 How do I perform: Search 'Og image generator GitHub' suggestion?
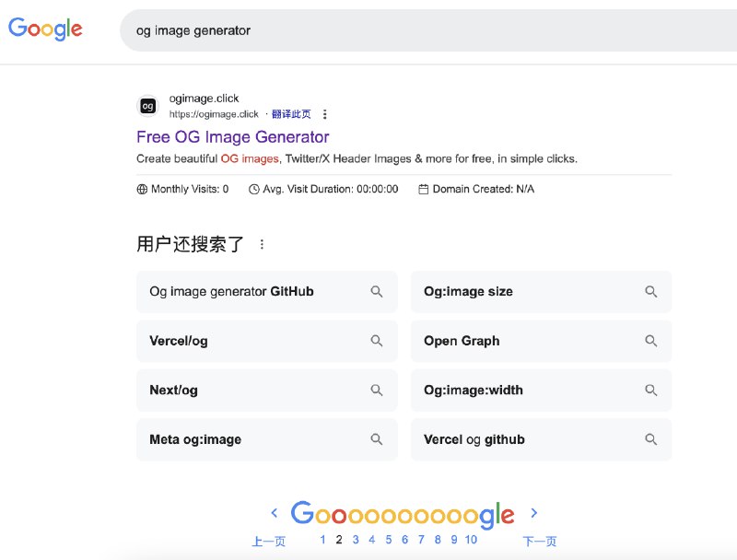[267, 292]
